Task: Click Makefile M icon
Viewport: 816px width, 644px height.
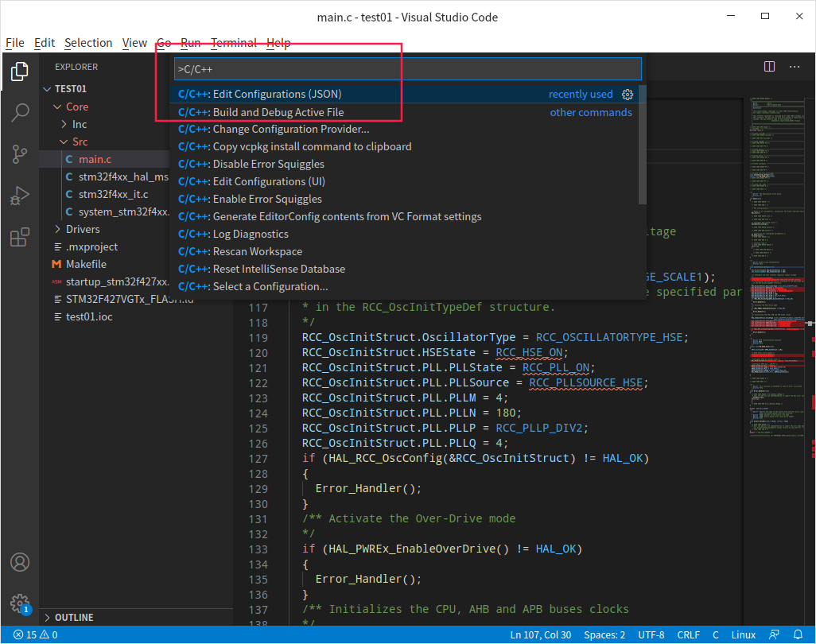Action: pos(56,264)
